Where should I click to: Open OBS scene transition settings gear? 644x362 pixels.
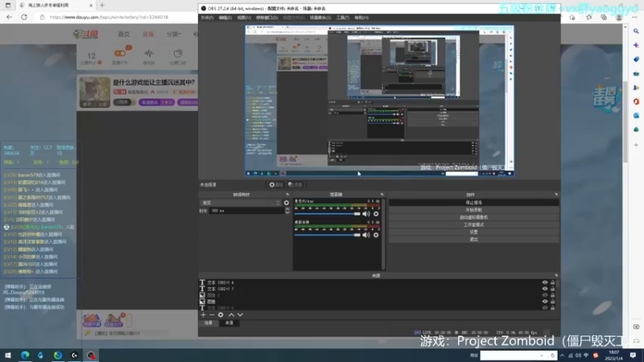(287, 203)
